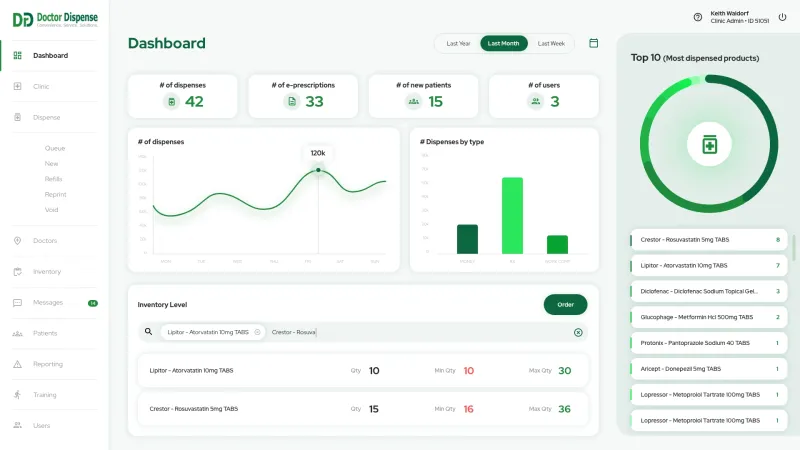This screenshot has width=800, height=450.
Task: Clear the inventory search field with X icon
Action: 578,332
